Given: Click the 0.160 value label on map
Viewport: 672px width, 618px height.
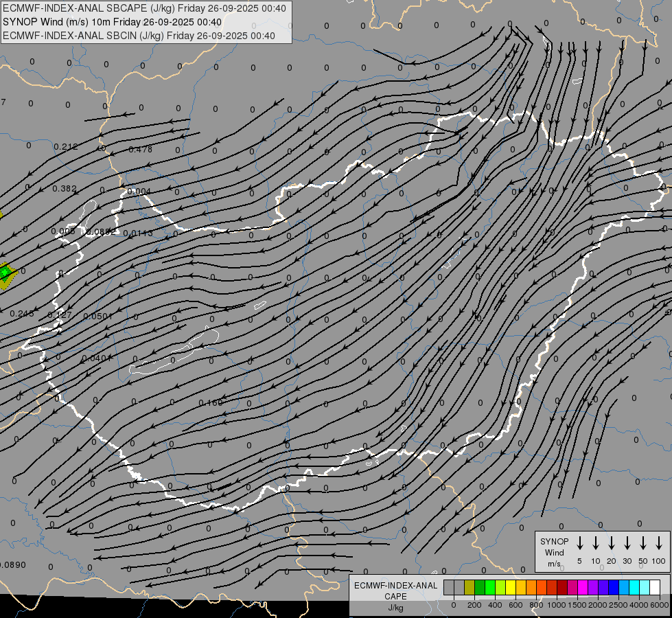Looking at the screenshot, I should (x=211, y=403).
